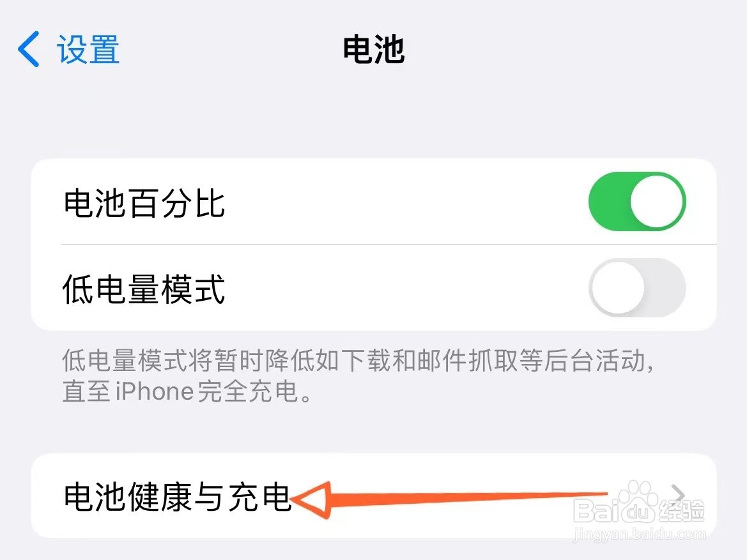This screenshot has width=747, height=560.
Task: Turn off the 电池百分比 switch
Action: click(638, 201)
